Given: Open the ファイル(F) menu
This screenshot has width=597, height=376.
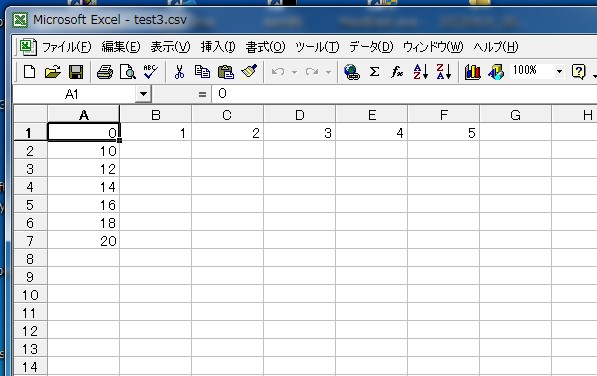Looking at the screenshot, I should click(67, 47).
